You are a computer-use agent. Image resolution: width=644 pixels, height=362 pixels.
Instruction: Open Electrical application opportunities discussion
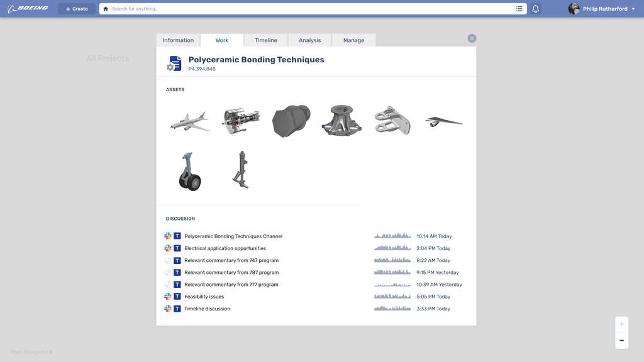click(225, 248)
